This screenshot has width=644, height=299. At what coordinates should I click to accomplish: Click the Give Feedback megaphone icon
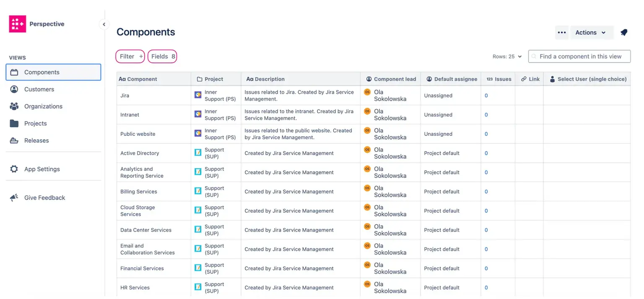[x=14, y=198]
